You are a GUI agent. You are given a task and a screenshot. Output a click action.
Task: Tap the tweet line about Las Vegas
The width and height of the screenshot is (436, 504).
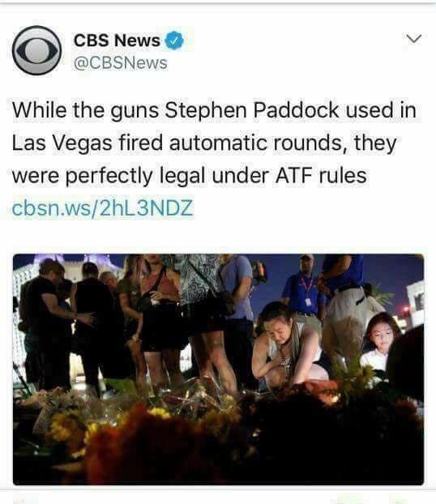point(204,143)
